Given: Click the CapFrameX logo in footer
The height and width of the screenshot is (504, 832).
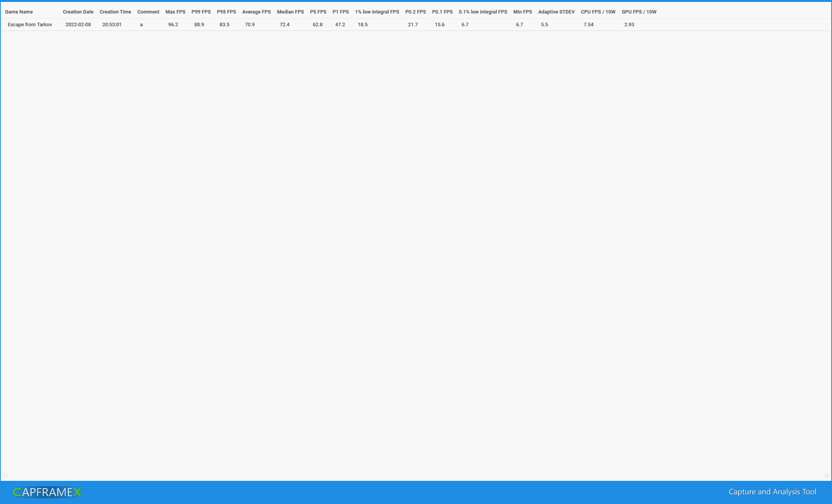Looking at the screenshot, I should click(47, 492).
